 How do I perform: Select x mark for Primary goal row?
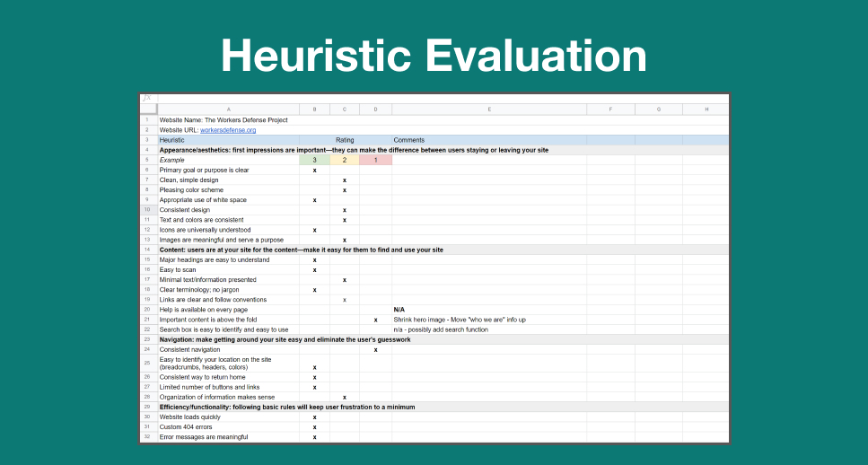tap(314, 171)
